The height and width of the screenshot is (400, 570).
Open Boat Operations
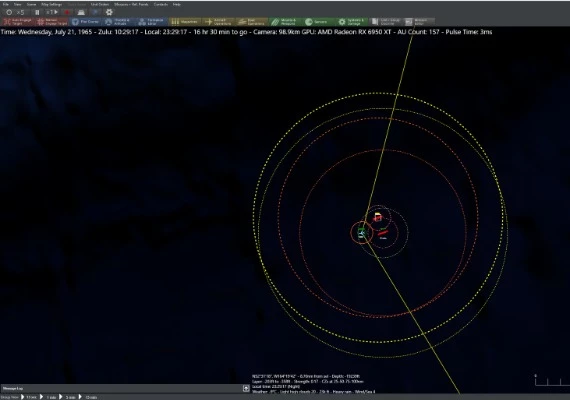point(252,22)
